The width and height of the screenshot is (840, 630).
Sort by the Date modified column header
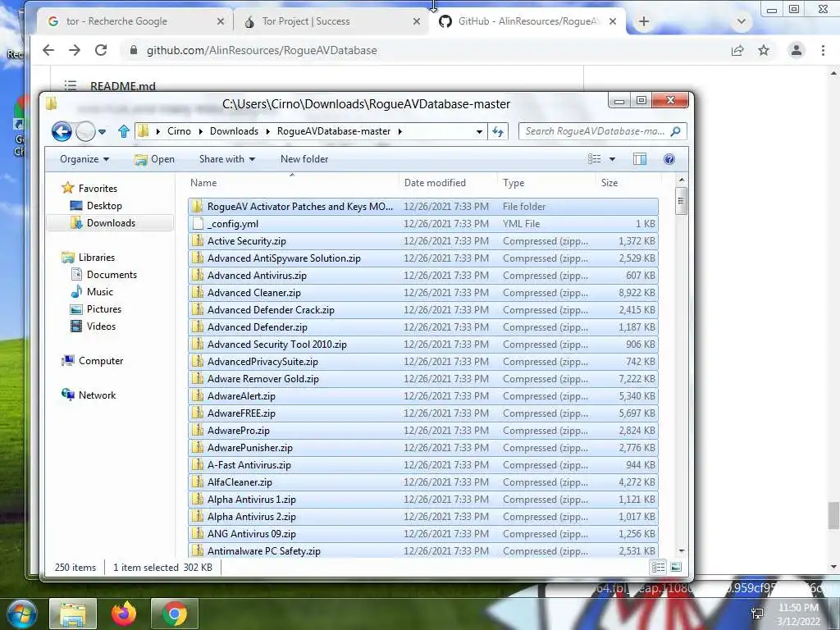click(x=448, y=183)
